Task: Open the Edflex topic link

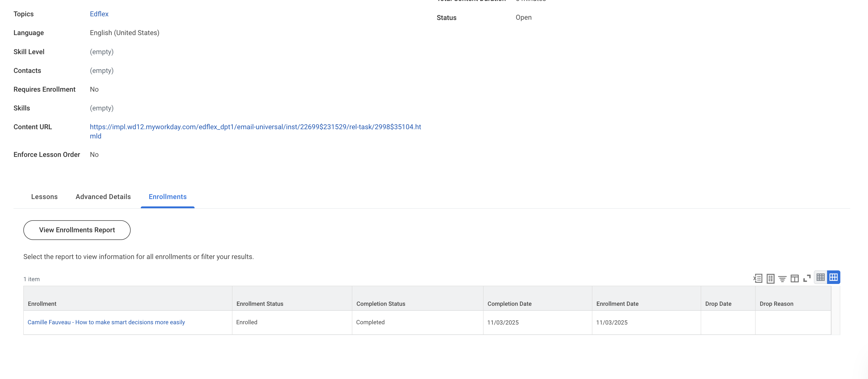Action: click(x=99, y=14)
